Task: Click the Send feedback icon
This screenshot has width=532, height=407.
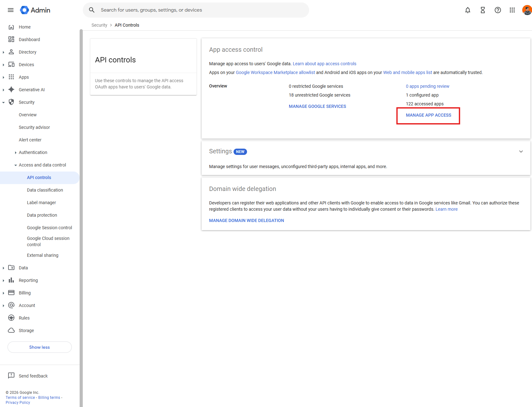Action: [11, 376]
